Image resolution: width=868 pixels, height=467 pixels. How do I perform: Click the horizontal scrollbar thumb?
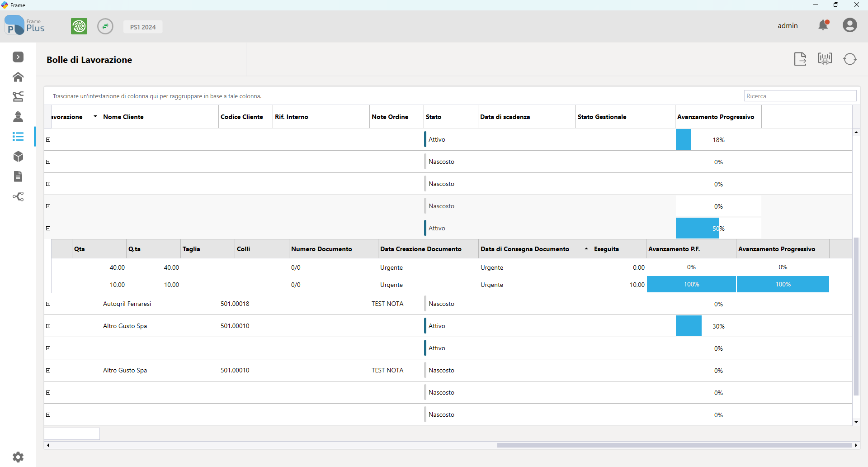tap(674, 445)
